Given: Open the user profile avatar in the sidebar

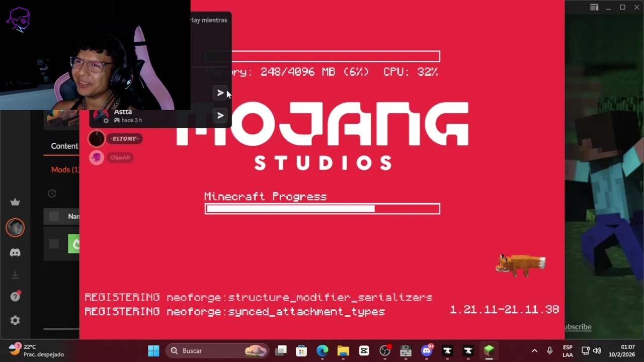Looking at the screenshot, I should click(x=15, y=228).
